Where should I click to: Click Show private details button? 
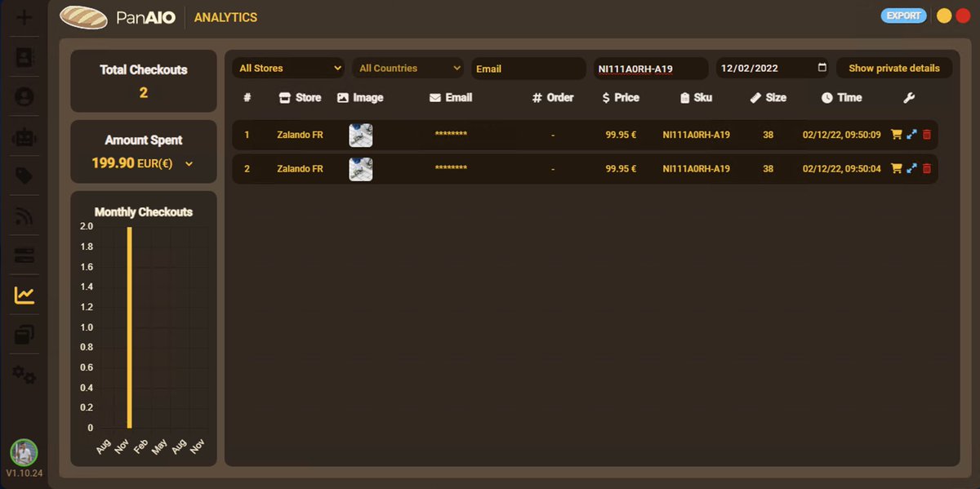(894, 69)
